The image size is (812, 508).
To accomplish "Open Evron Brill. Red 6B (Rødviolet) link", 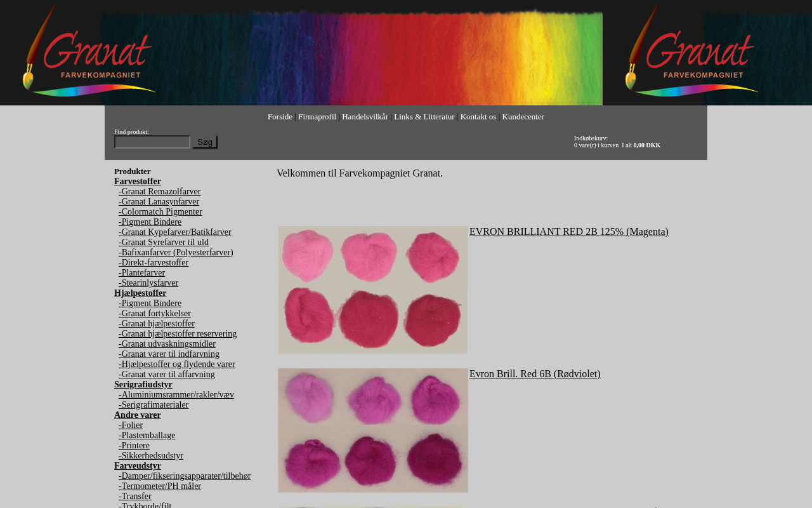I will [535, 374].
